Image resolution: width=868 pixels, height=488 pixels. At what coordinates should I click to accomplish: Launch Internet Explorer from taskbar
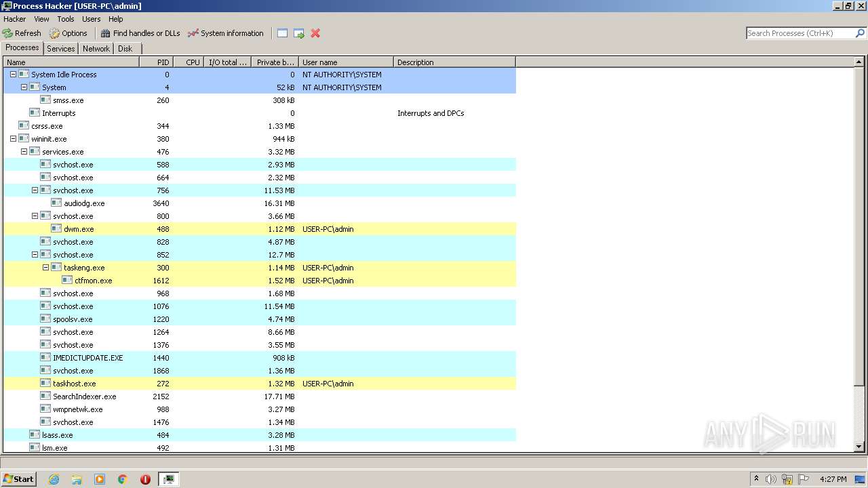click(x=54, y=479)
